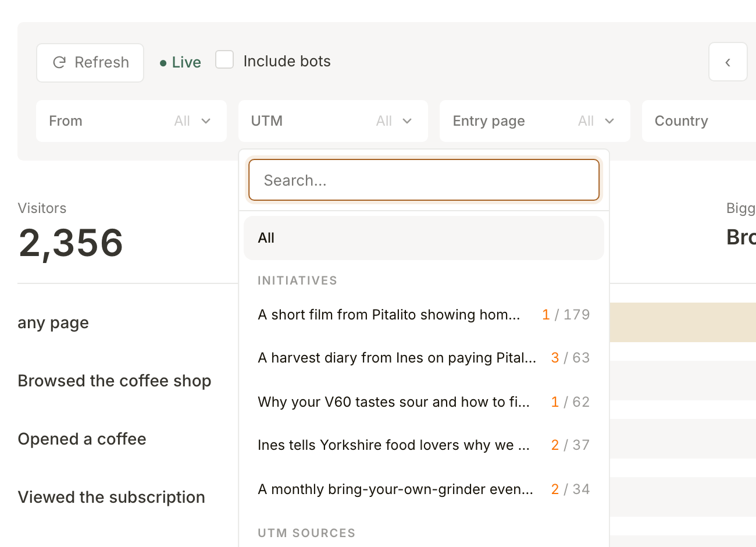The image size is (756, 547).
Task: Click the Live status indicator
Action: 180,62
